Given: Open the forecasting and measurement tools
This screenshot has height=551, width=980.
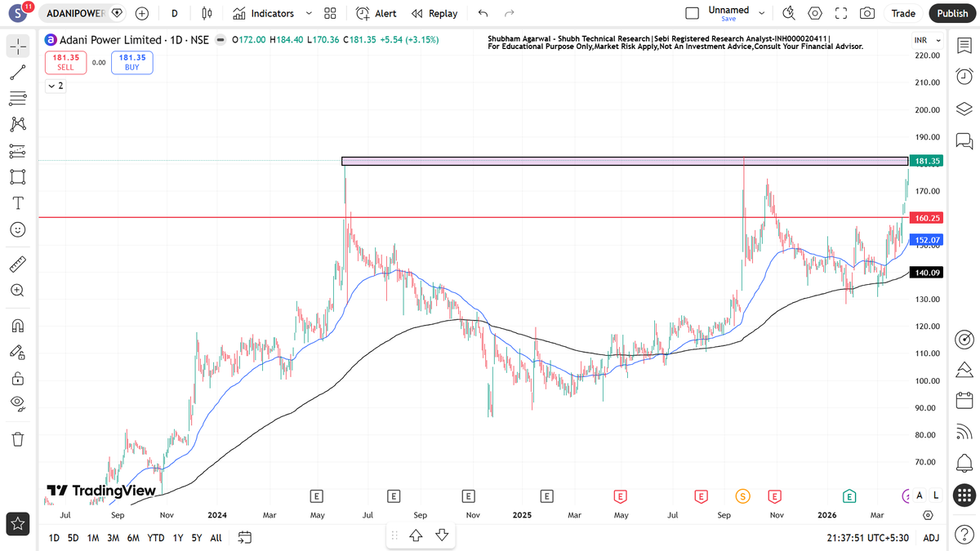Looking at the screenshot, I should click(17, 151).
